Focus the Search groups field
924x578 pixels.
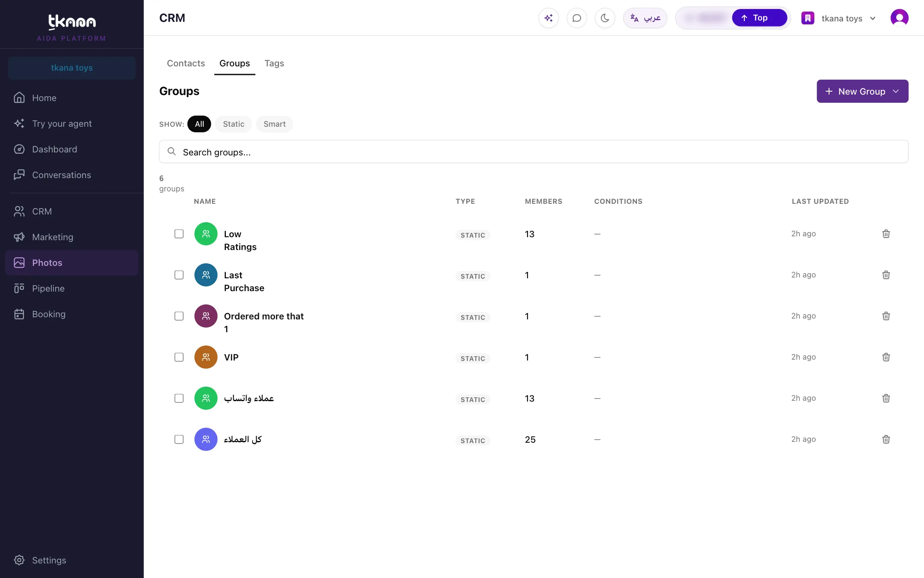(533, 152)
